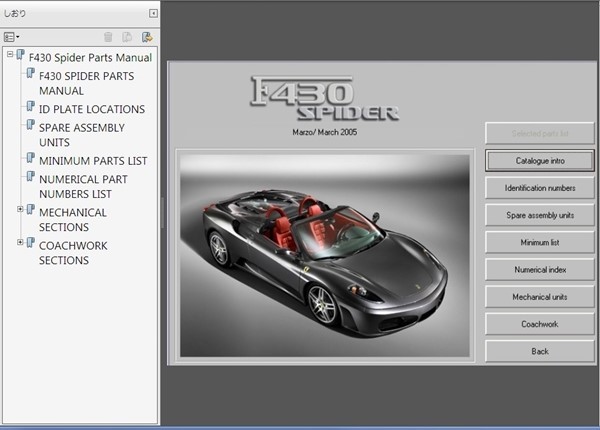Open the Catalogue intro button

point(540,161)
